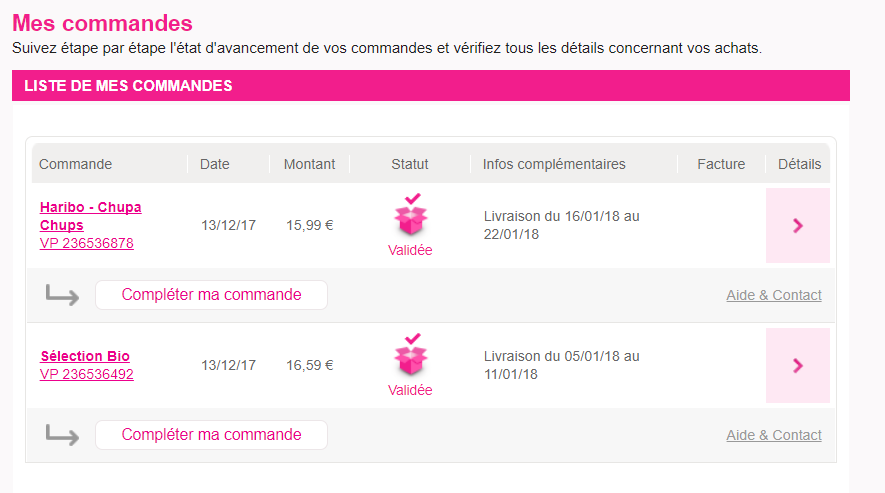Click the Date column header

214,164
